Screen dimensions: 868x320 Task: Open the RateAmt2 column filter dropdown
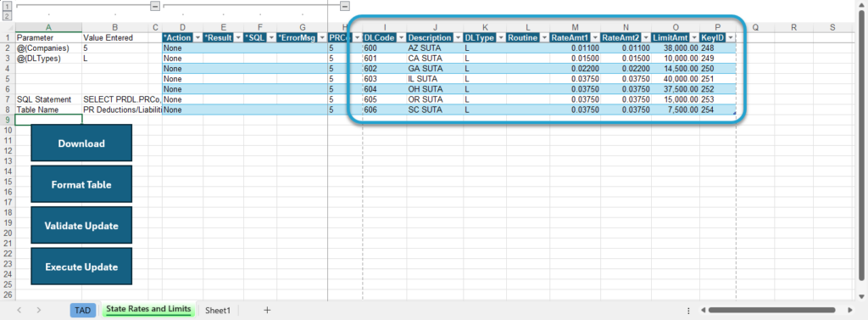pos(646,37)
